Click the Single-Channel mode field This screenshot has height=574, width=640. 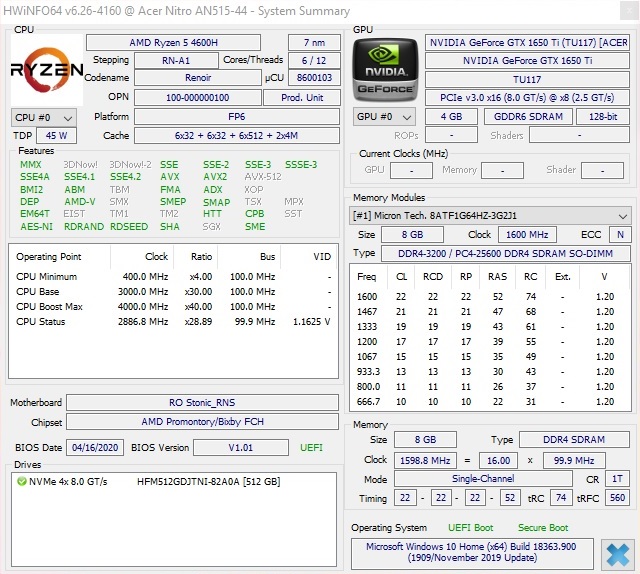coord(483,478)
